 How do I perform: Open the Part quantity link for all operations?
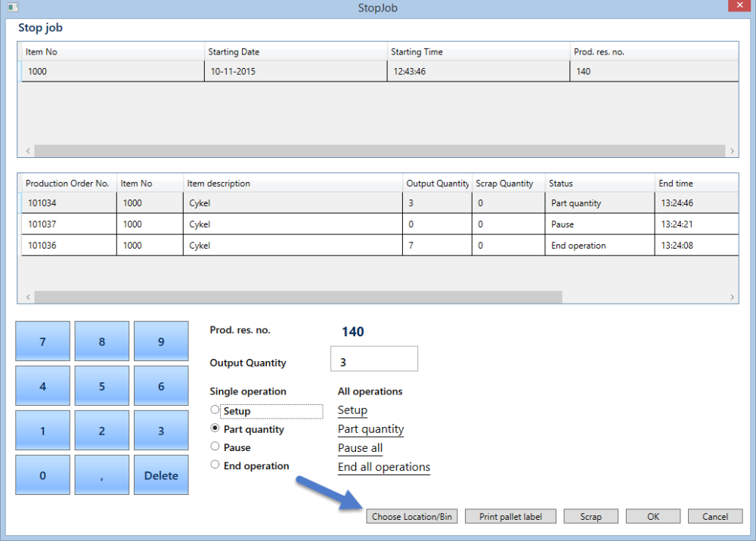coord(370,428)
